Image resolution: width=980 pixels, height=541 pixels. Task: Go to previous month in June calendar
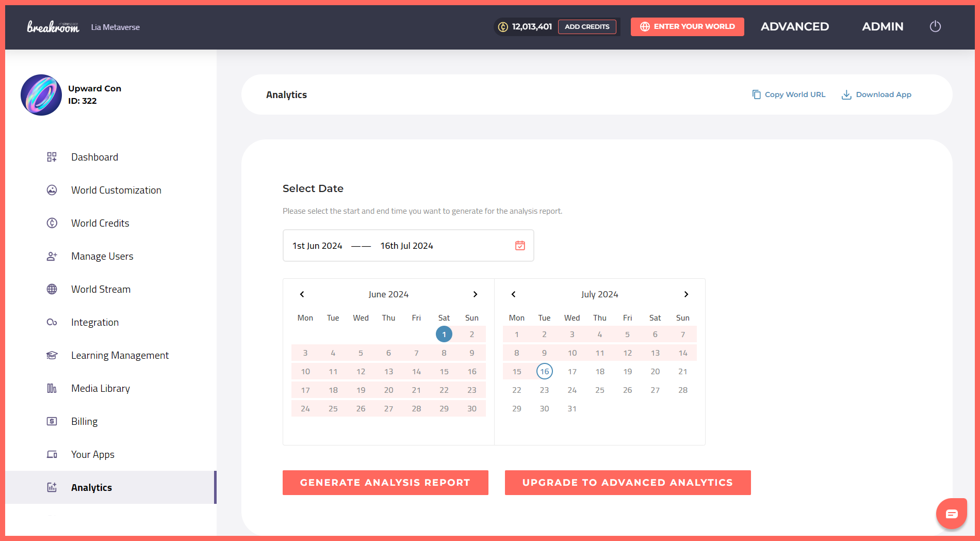coord(302,294)
